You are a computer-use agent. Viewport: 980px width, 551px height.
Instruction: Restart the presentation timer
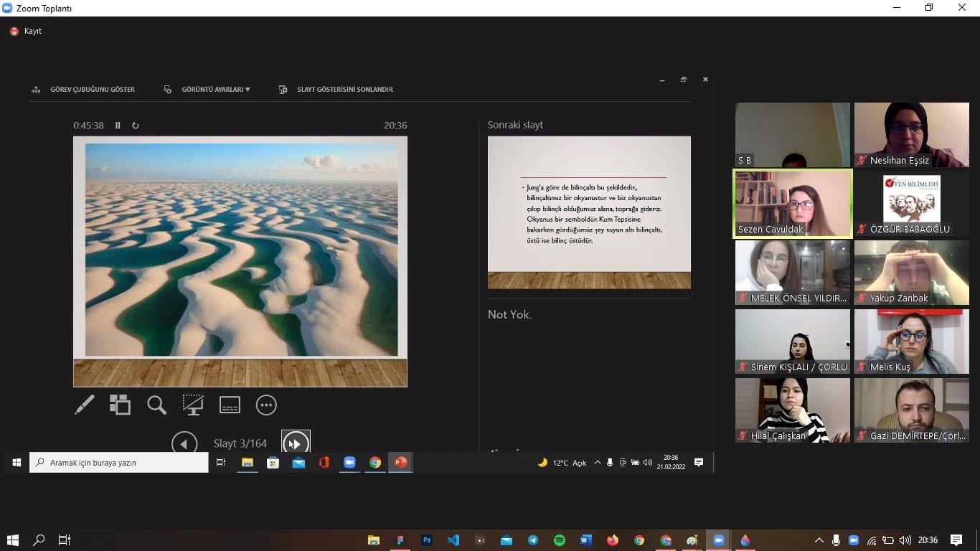136,126
